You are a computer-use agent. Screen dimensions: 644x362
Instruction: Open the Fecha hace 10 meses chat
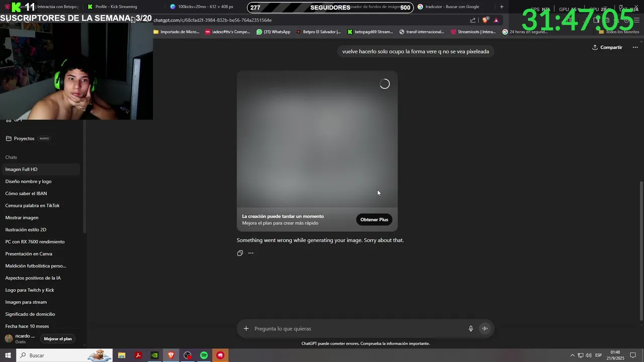[41, 326]
